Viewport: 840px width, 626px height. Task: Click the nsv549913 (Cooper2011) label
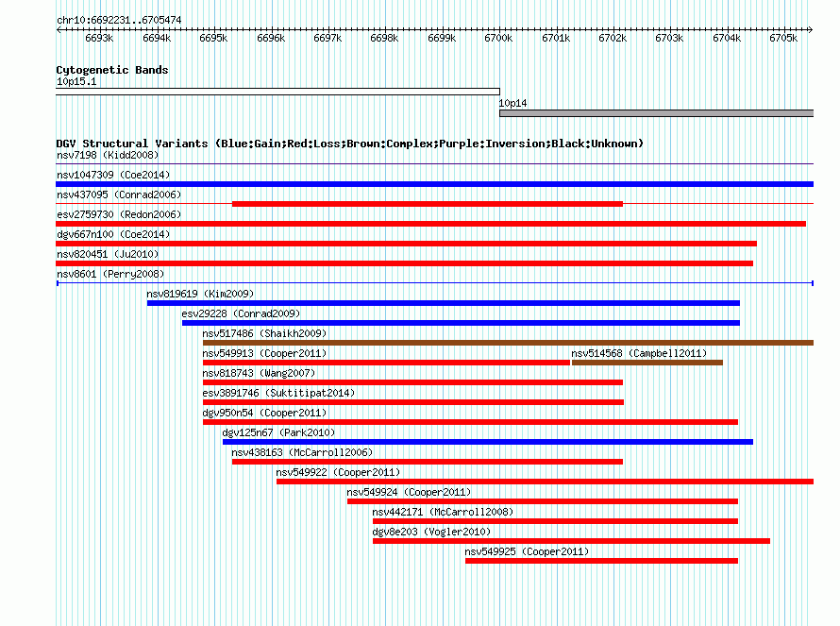pos(264,354)
